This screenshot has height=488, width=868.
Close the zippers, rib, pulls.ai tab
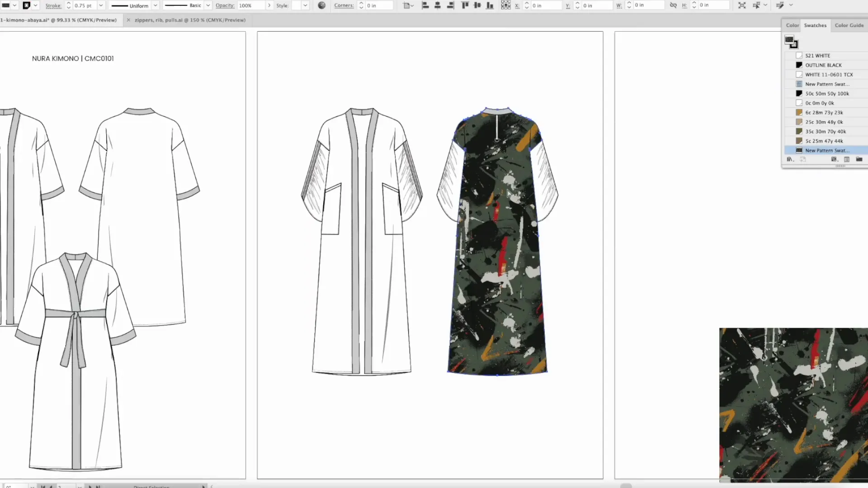(128, 20)
